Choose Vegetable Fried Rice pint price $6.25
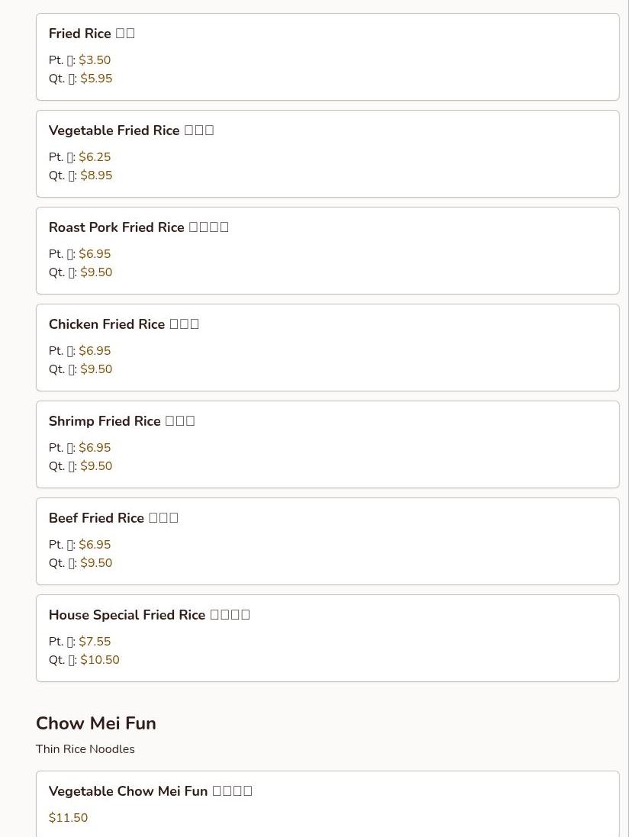This screenshot has height=837, width=644. pyautogui.click(x=95, y=157)
